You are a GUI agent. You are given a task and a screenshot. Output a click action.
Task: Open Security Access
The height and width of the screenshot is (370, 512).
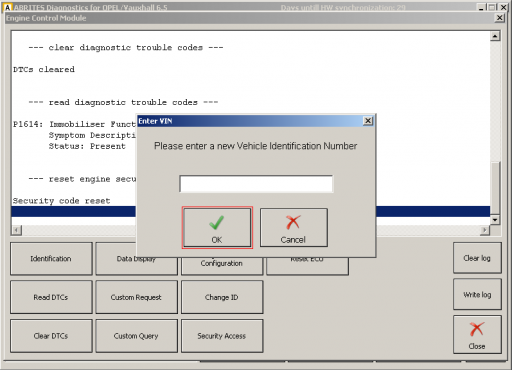pos(222,336)
